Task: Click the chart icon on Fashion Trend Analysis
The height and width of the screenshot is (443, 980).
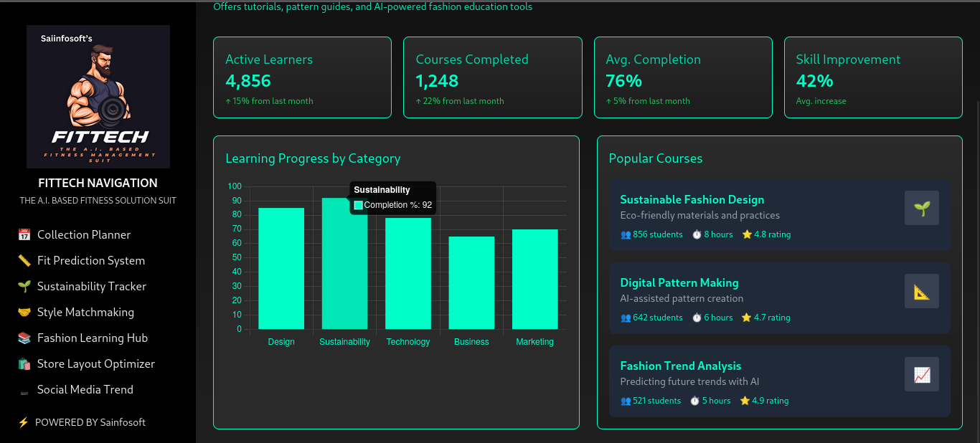Action: tap(921, 374)
